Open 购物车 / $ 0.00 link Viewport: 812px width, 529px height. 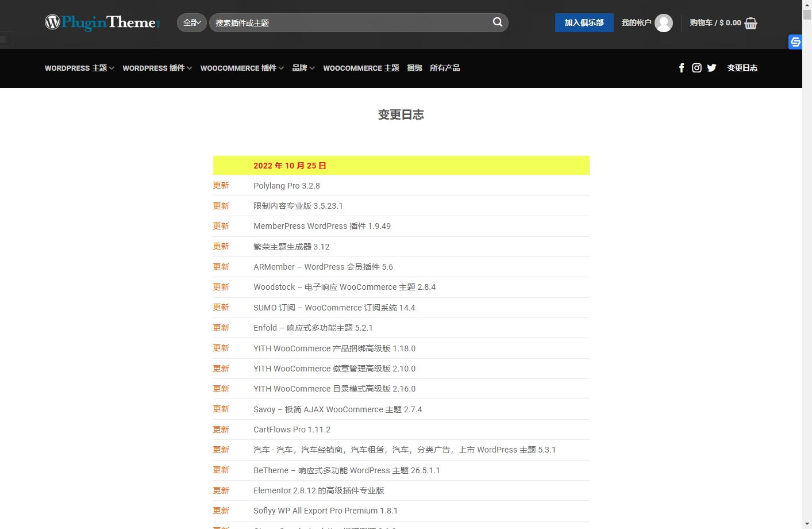click(715, 22)
